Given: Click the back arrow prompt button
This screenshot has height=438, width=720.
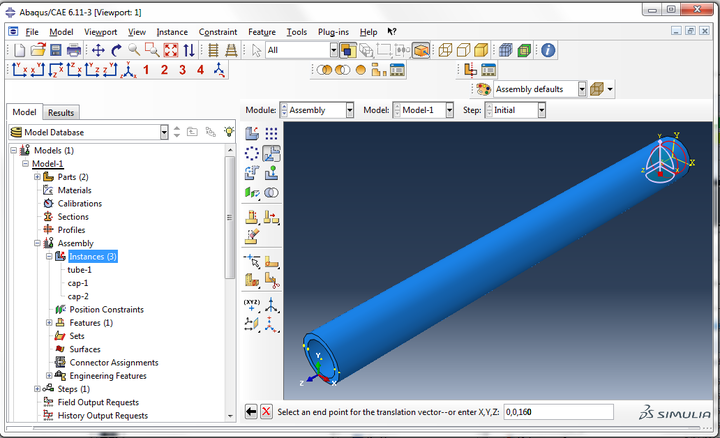Looking at the screenshot, I should tap(251, 412).
